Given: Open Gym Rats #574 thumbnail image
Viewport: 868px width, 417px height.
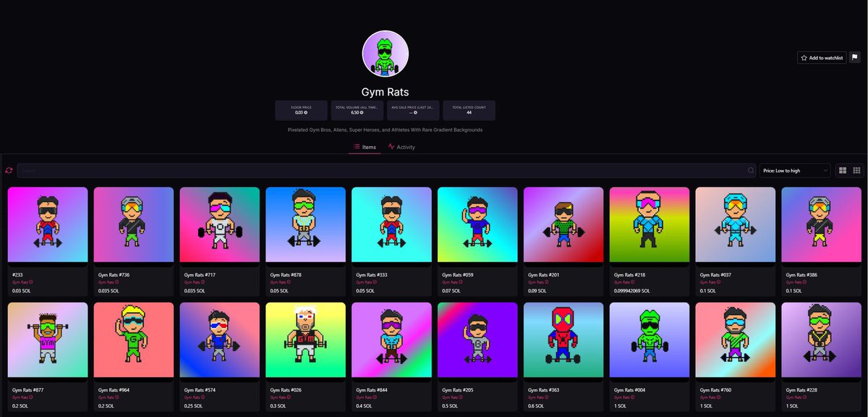Looking at the screenshot, I should tap(220, 340).
